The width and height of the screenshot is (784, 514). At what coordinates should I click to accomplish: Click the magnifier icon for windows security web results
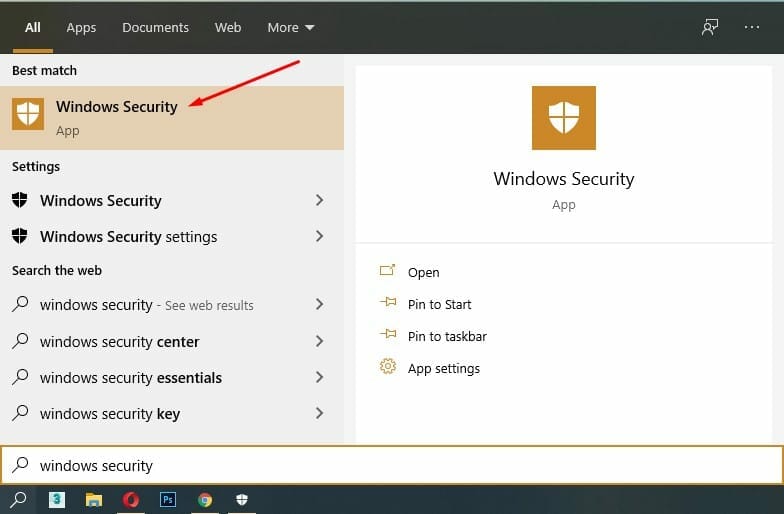click(x=20, y=304)
